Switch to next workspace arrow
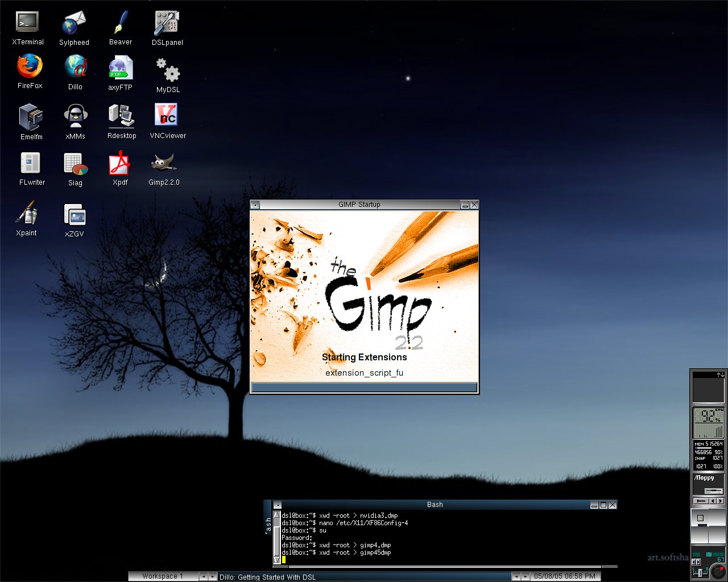728x582 pixels. click(x=213, y=577)
